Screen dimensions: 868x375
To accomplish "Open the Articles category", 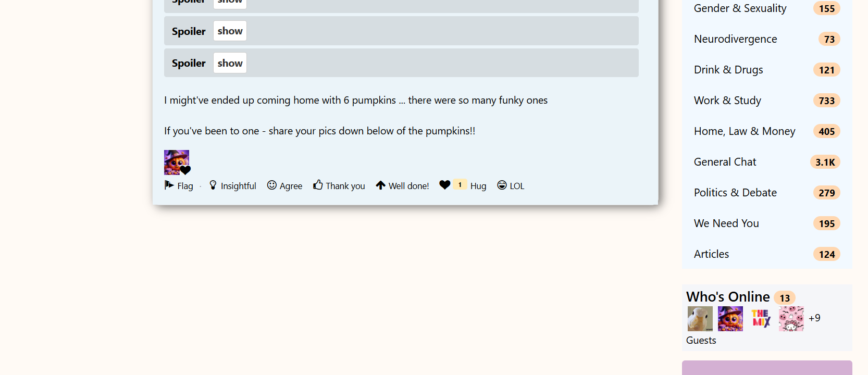I will pos(711,254).
